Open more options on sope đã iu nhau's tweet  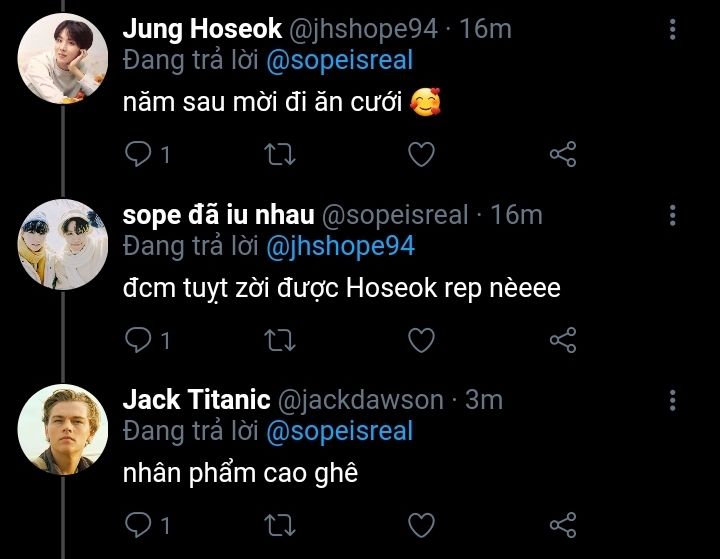tap(672, 215)
